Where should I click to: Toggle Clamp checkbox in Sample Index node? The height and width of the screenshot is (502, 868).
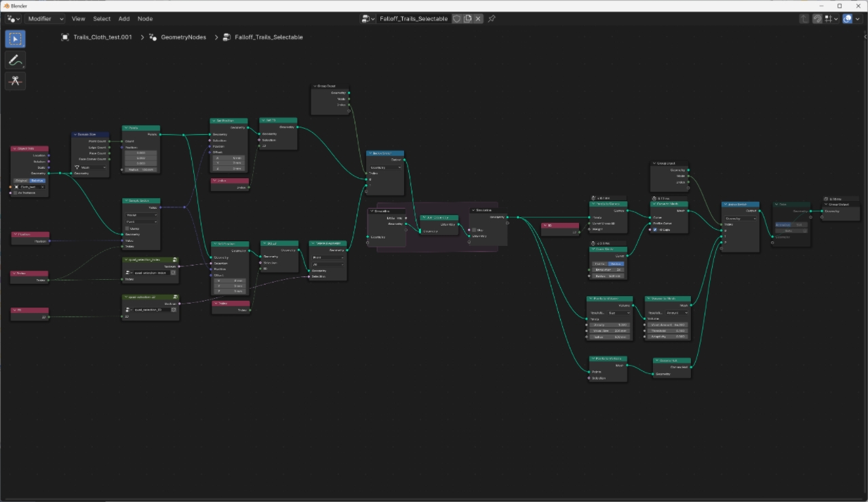(x=127, y=228)
